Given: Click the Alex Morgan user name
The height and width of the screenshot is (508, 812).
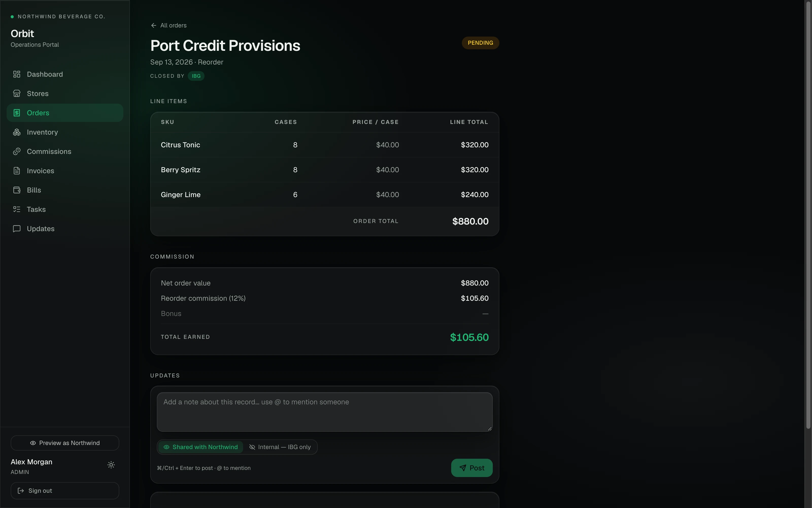Looking at the screenshot, I should 31,462.
